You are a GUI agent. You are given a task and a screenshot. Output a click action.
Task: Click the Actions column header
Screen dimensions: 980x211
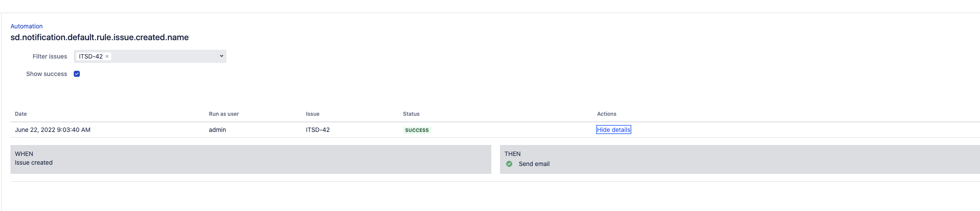[607, 114]
